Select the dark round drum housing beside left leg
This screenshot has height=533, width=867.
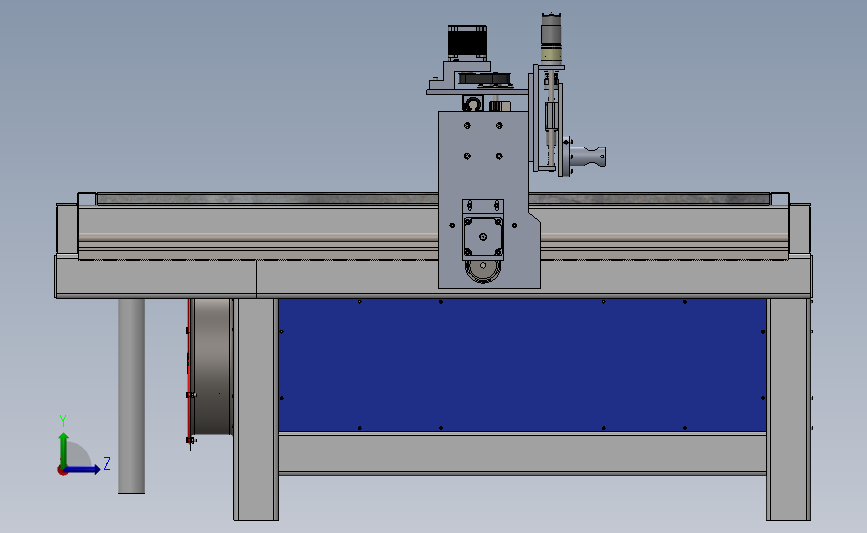pos(212,367)
